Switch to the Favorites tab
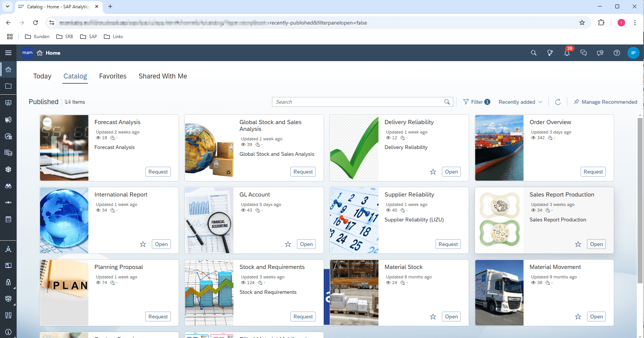The image size is (644, 338). click(x=113, y=76)
